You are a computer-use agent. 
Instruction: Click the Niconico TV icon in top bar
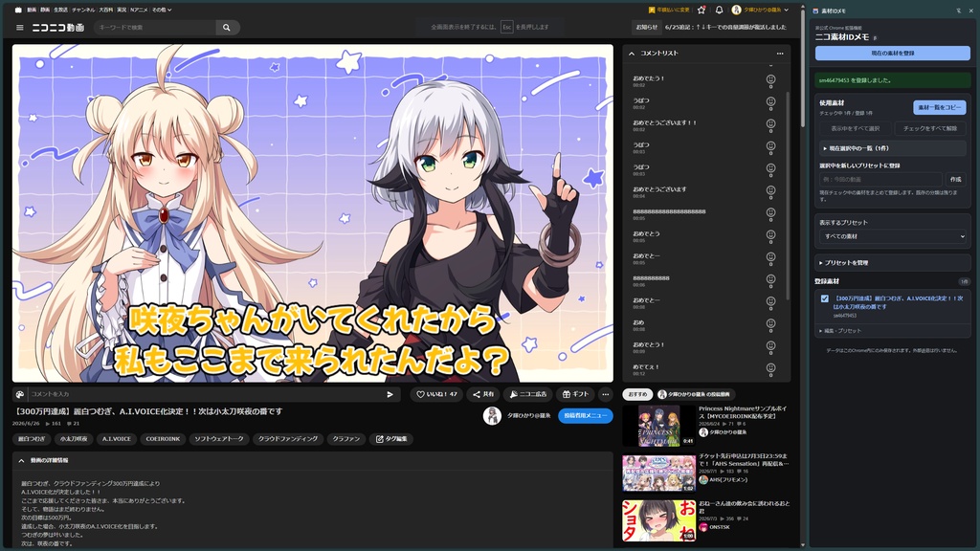(18, 10)
